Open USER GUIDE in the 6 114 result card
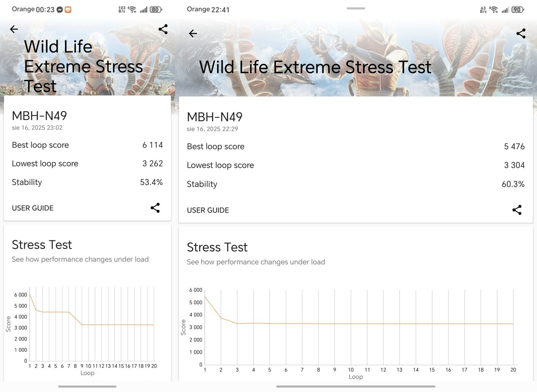The image size is (537, 392). click(33, 208)
